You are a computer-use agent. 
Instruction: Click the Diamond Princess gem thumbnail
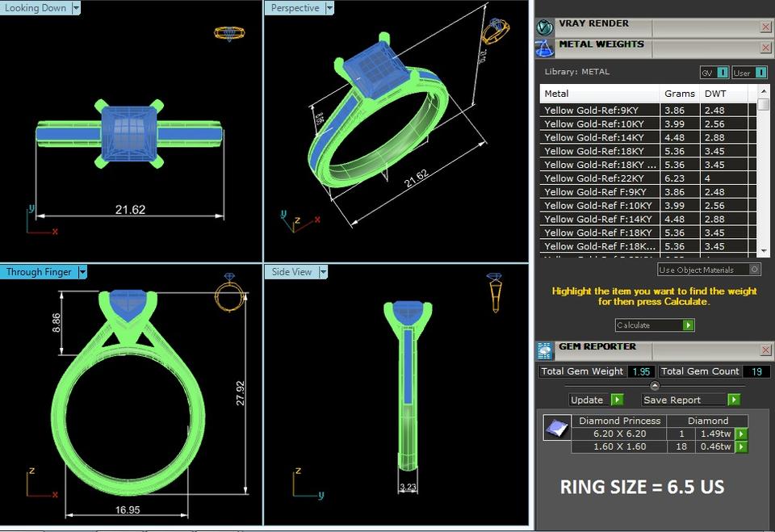coord(557,427)
